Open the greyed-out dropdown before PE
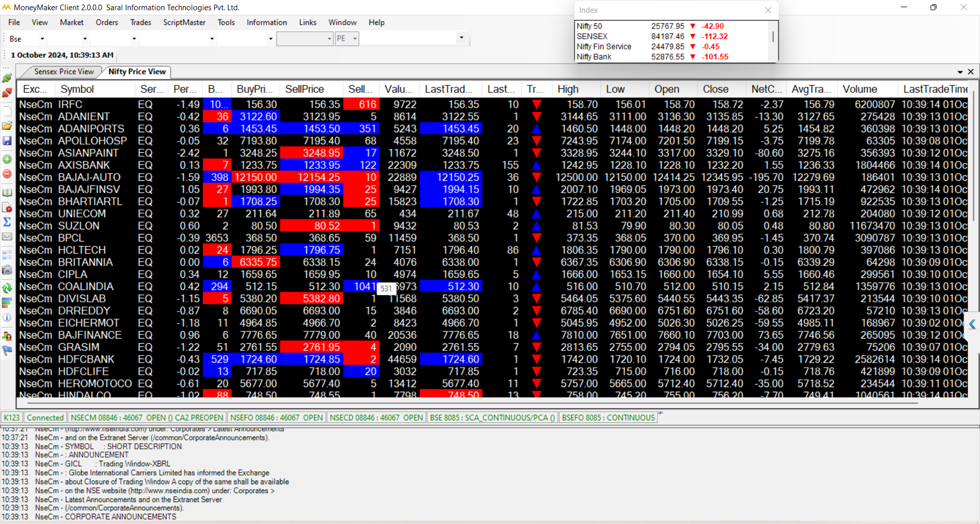The width and height of the screenshot is (980, 524). [305, 39]
